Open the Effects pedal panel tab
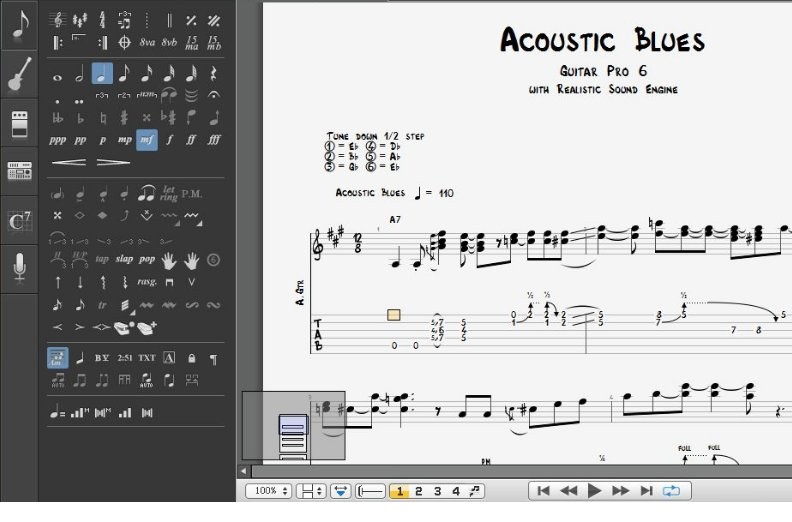The width and height of the screenshot is (792, 522). click(x=19, y=123)
